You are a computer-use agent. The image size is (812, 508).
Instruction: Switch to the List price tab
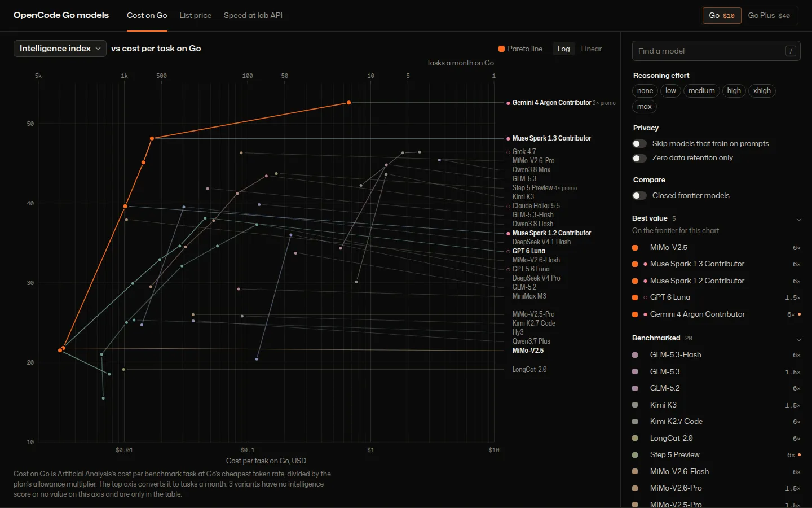(196, 15)
